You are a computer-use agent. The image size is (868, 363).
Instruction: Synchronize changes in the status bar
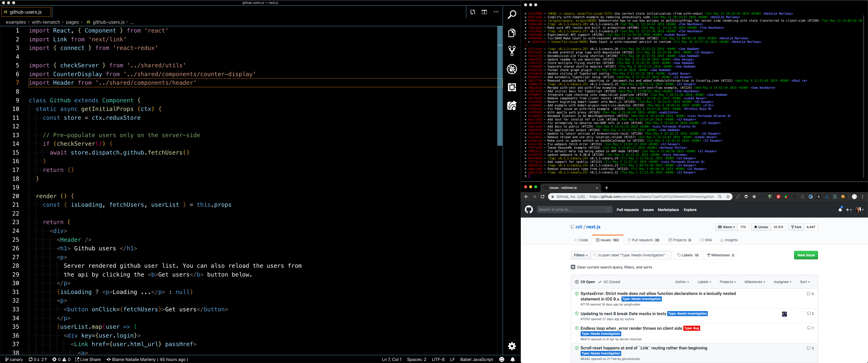tap(38, 359)
